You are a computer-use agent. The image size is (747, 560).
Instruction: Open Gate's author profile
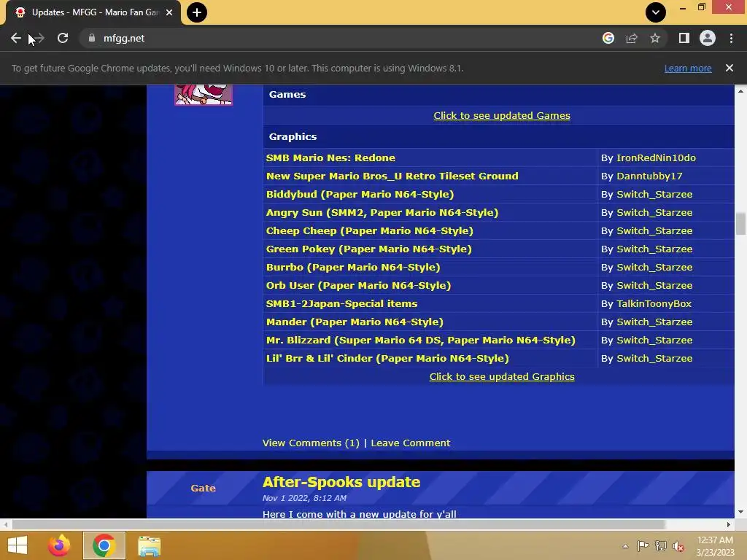[x=203, y=488]
